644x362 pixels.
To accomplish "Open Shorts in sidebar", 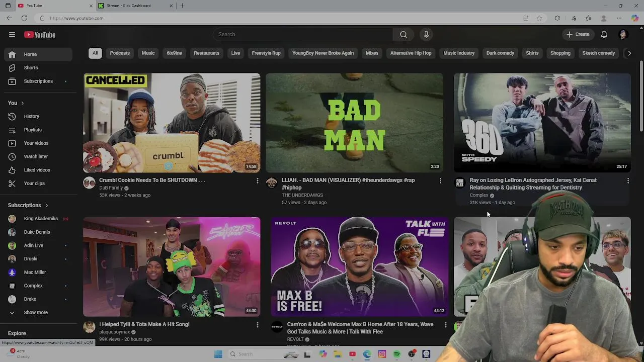I will pos(38,68).
